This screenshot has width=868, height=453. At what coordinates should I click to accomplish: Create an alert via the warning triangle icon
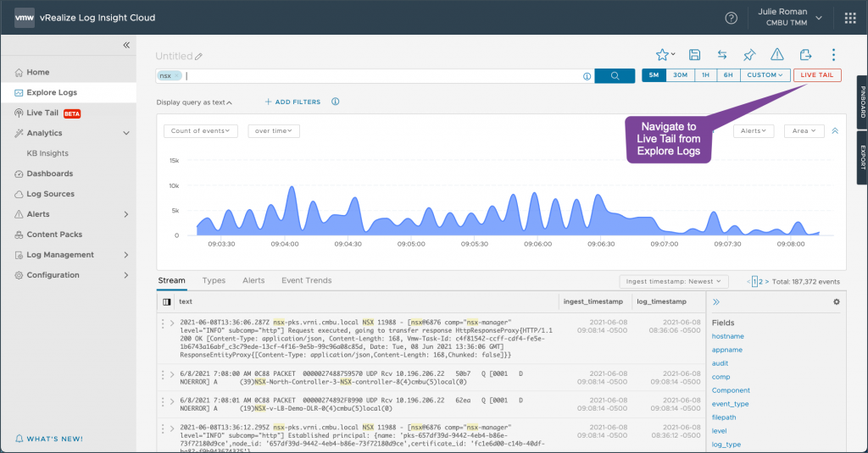click(x=776, y=55)
